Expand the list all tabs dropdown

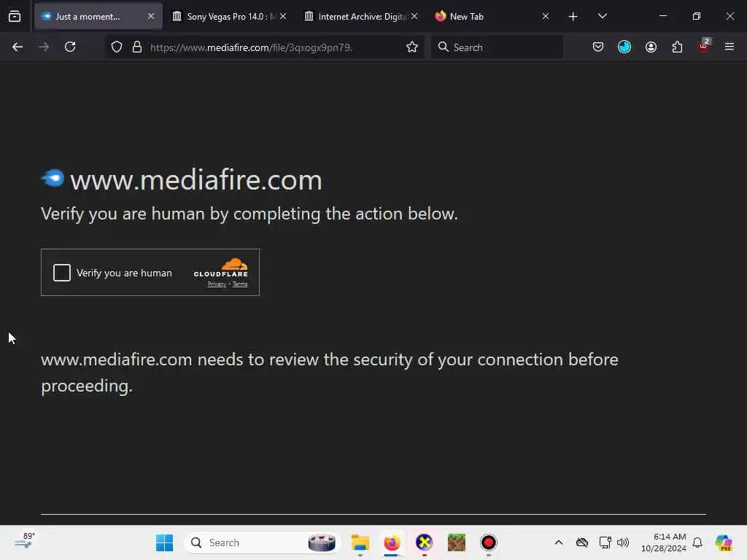(602, 16)
